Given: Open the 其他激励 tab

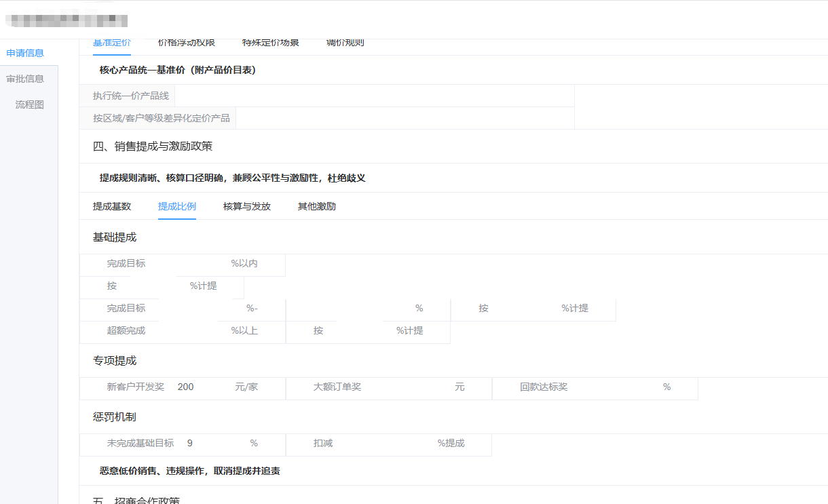Looking at the screenshot, I should (x=317, y=206).
